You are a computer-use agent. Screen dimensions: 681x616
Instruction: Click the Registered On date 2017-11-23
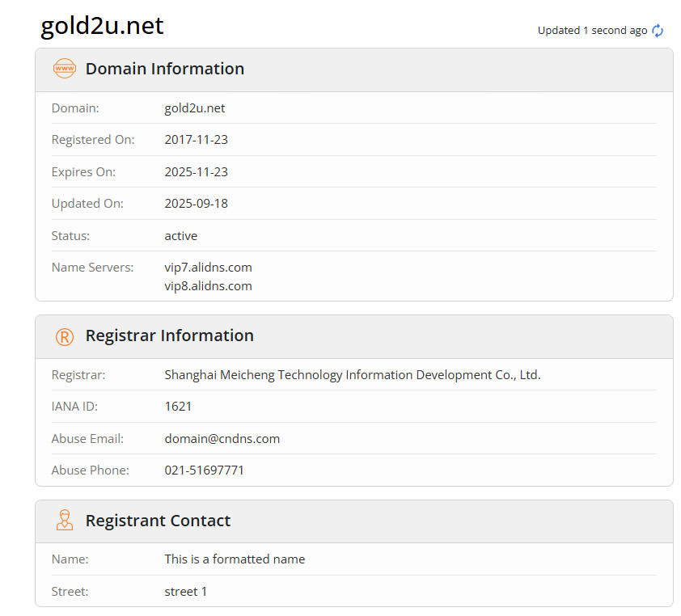(x=196, y=140)
